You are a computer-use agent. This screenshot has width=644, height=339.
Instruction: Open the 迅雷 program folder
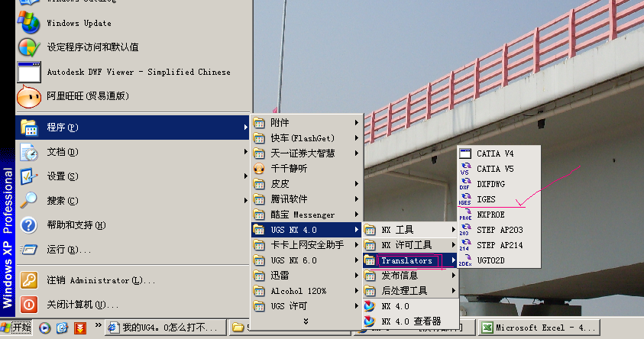307,276
